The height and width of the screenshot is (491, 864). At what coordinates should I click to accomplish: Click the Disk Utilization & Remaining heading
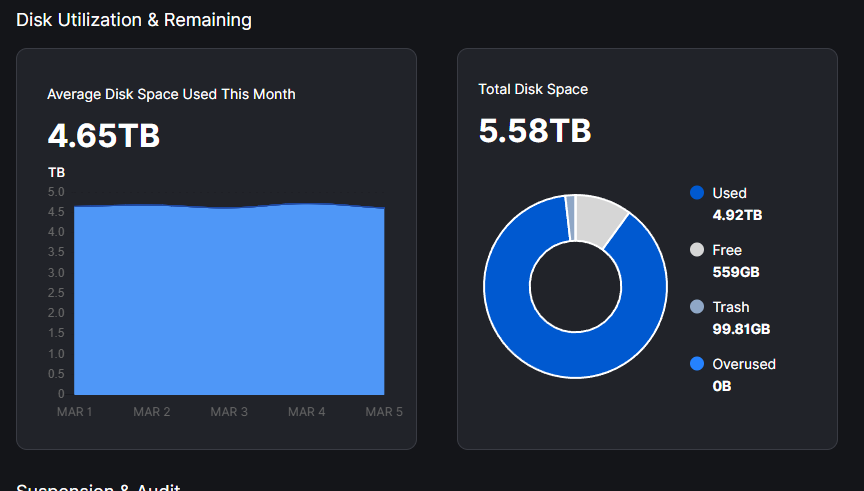click(134, 20)
